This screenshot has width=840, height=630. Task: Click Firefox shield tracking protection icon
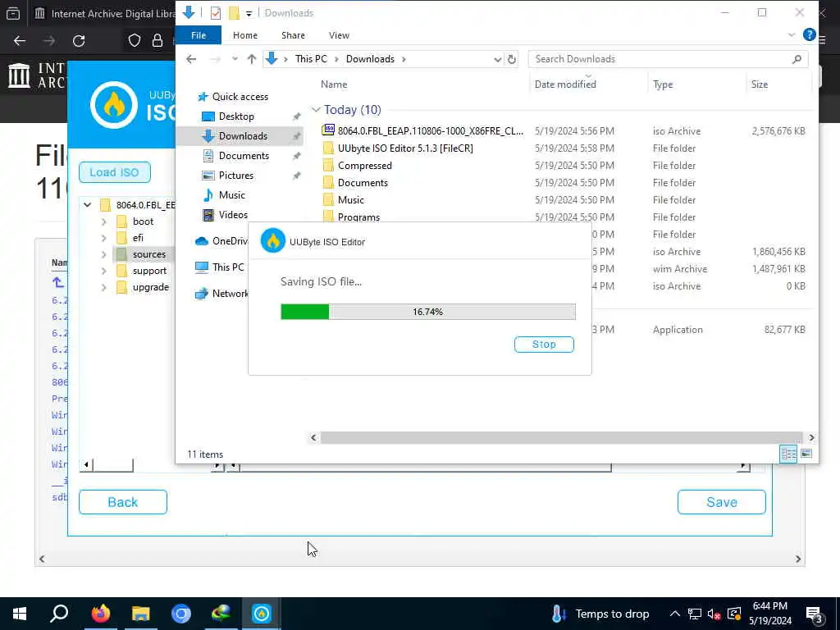[135, 41]
